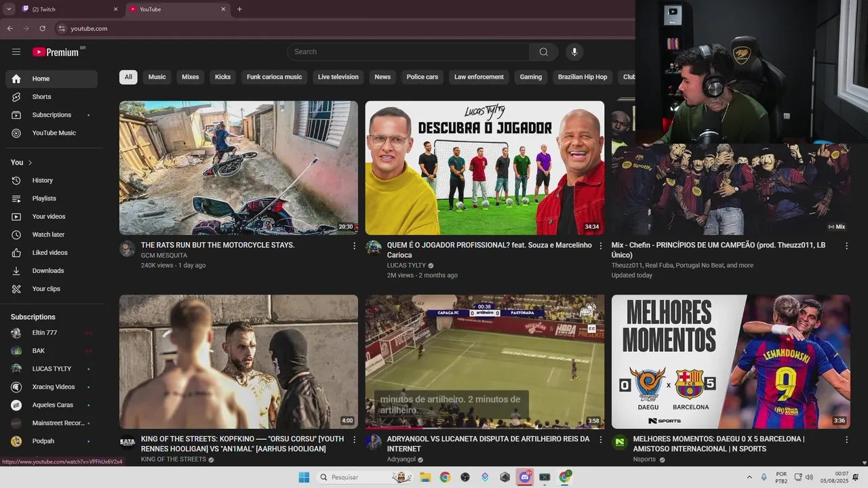
Task: Select the Kicks filter chip
Action: point(222,77)
